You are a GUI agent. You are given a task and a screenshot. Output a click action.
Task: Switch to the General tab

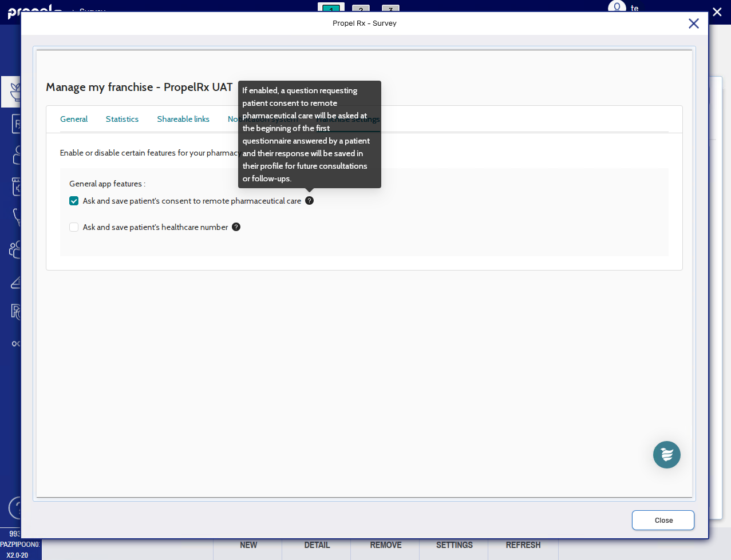pyautogui.click(x=74, y=119)
